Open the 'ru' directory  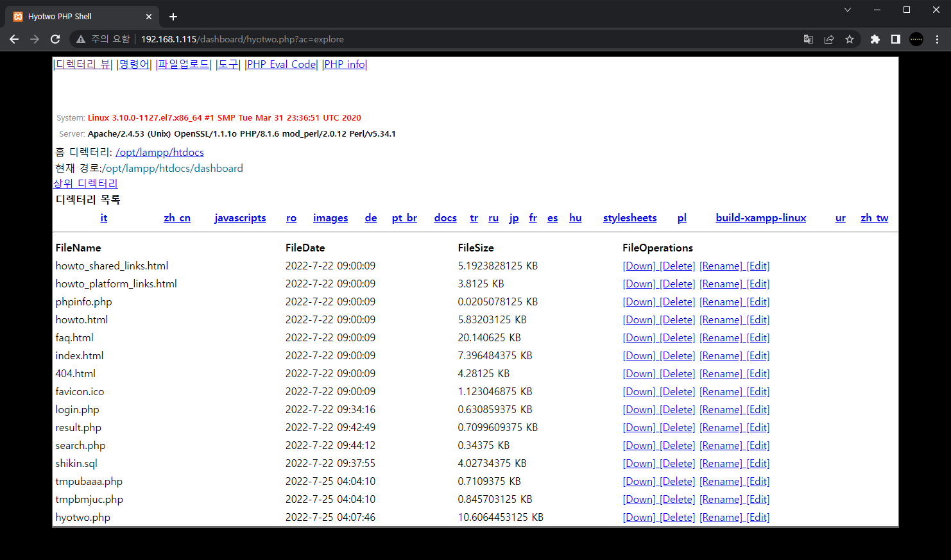[x=493, y=218]
